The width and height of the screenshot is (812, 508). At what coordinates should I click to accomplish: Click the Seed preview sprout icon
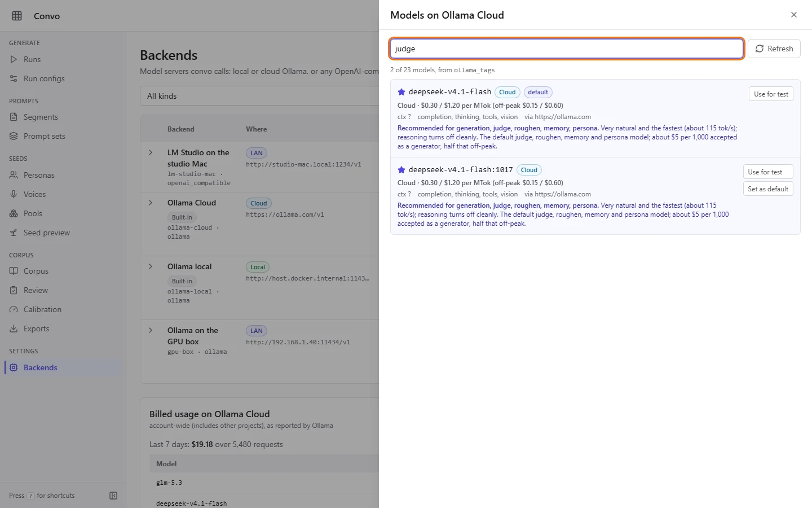(x=14, y=233)
